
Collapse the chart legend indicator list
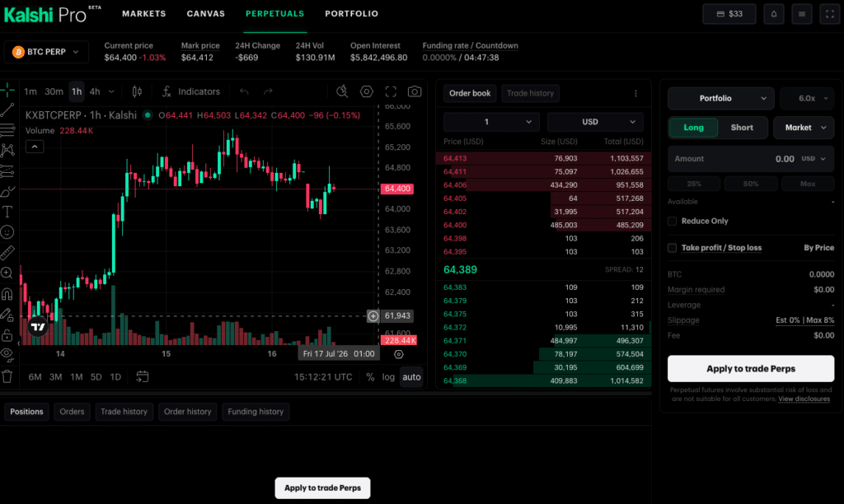35,147
